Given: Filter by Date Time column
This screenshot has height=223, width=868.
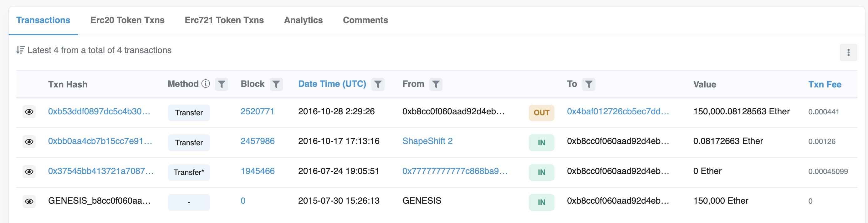Looking at the screenshot, I should point(378,84).
